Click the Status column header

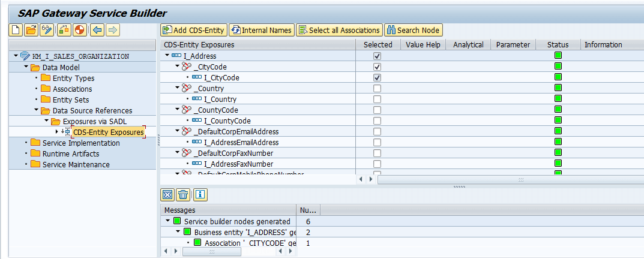558,45
